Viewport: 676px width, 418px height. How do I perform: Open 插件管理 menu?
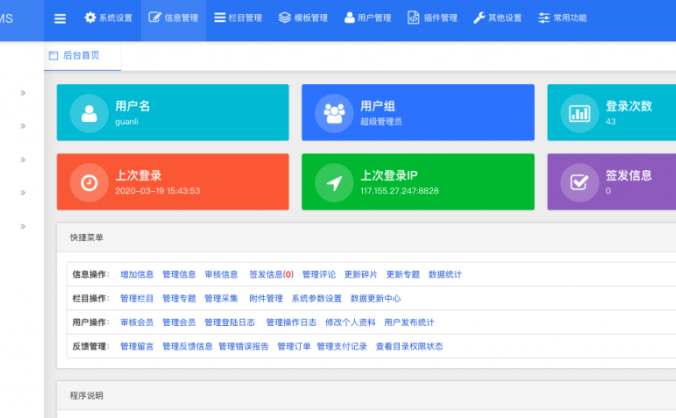click(x=432, y=18)
